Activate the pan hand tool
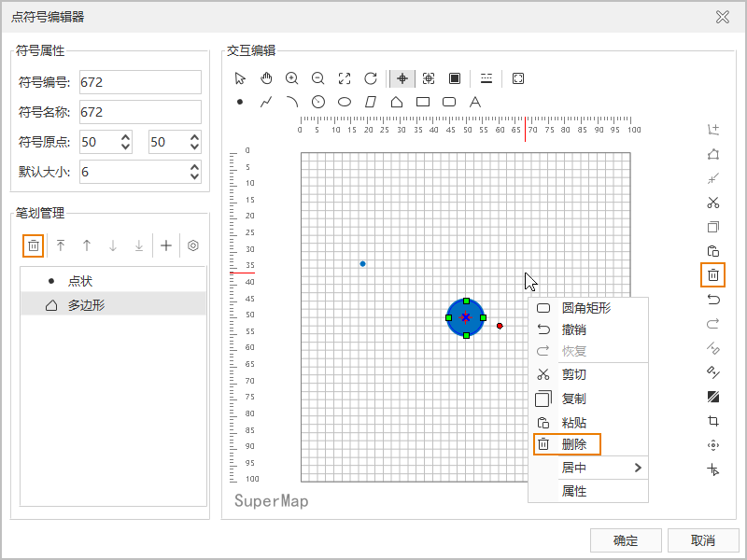 pos(266,78)
